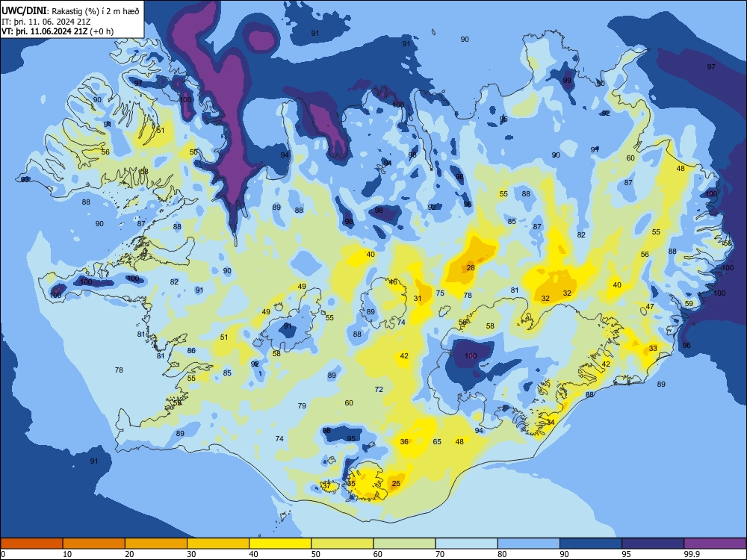Click the '37' humidity value on the map
This screenshot has width=747, height=560.
tap(327, 486)
